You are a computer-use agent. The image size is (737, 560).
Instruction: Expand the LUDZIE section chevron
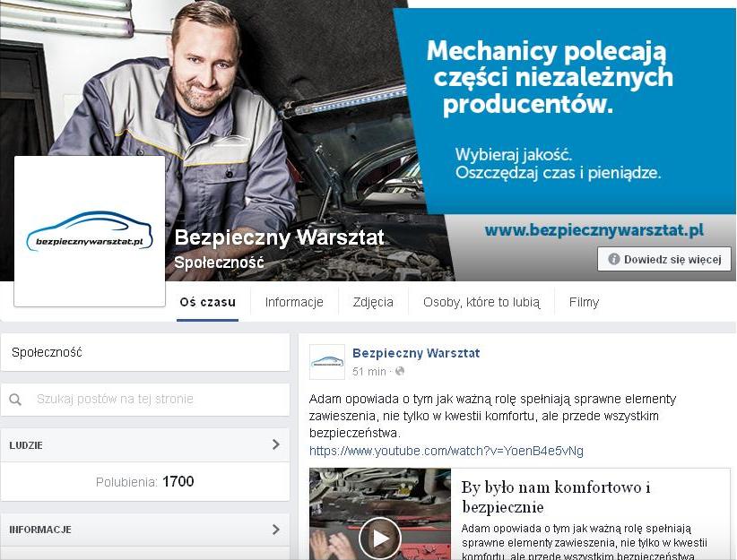pyautogui.click(x=276, y=444)
